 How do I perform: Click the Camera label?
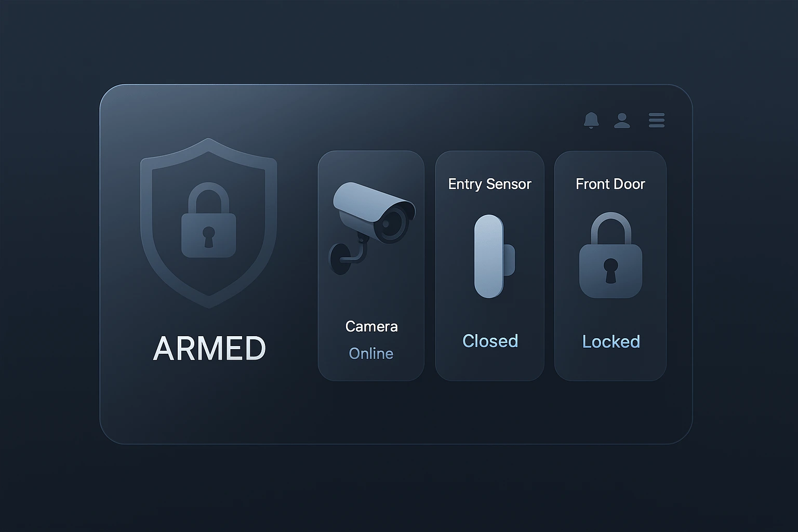pyautogui.click(x=371, y=326)
